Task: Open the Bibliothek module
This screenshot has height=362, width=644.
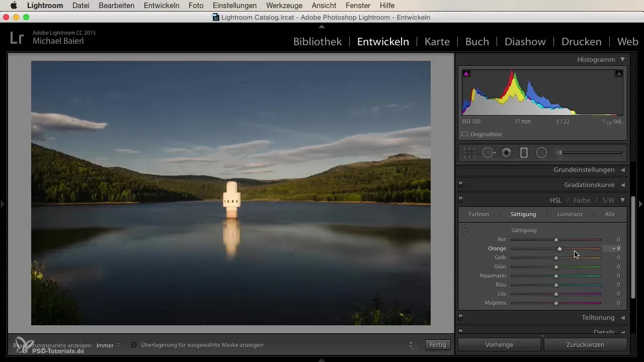Action: coord(317,42)
